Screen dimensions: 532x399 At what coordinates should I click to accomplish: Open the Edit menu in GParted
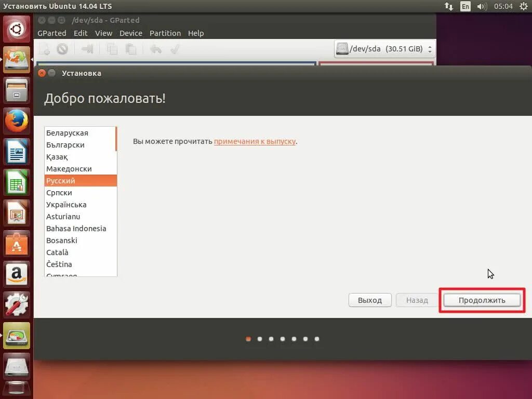pyautogui.click(x=81, y=33)
